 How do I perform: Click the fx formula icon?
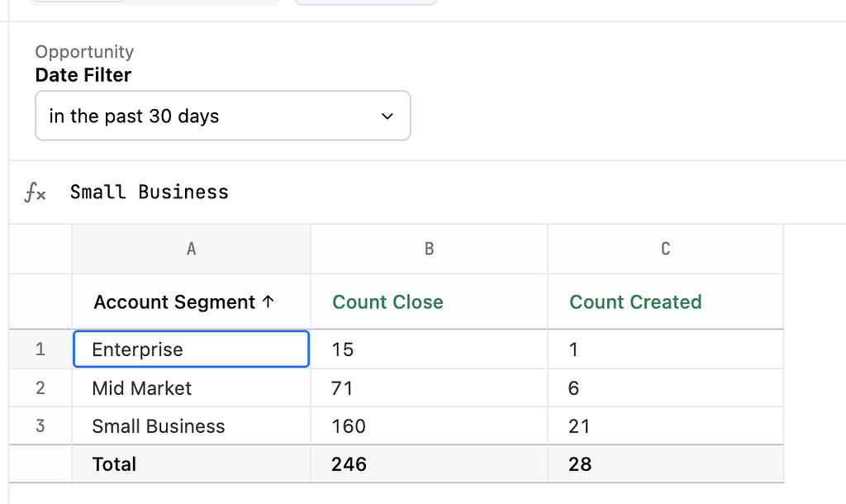click(x=36, y=192)
